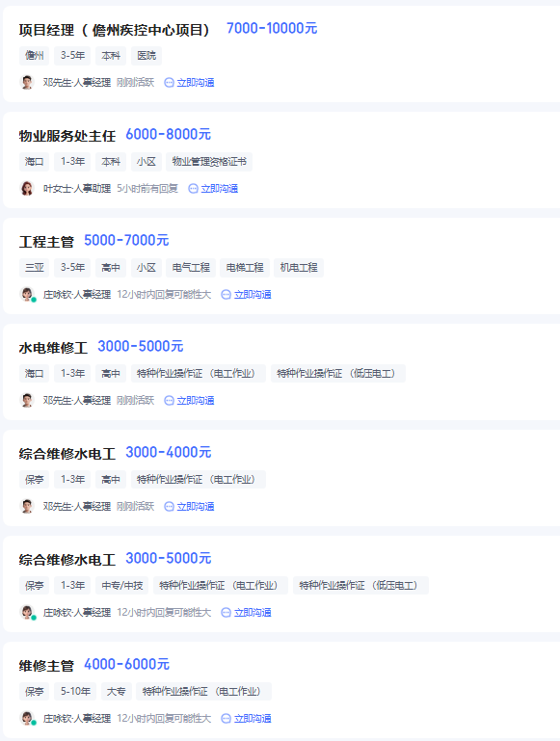Click chat bubble icon in 水电维修工 card
The height and width of the screenshot is (741, 560).
169,400
